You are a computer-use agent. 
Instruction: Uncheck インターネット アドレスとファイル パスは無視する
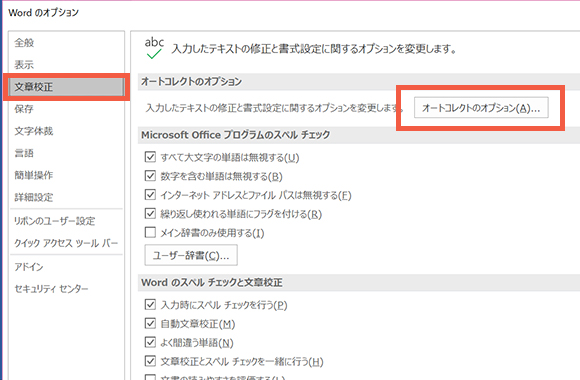[150, 195]
